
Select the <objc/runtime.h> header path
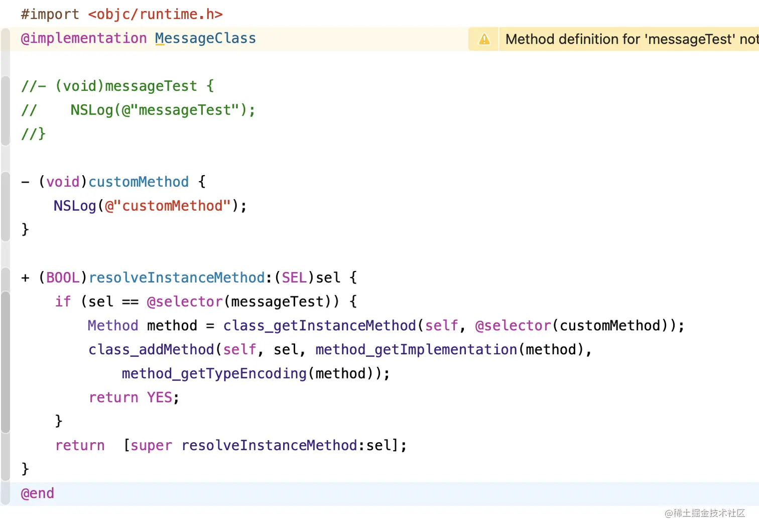(x=155, y=14)
